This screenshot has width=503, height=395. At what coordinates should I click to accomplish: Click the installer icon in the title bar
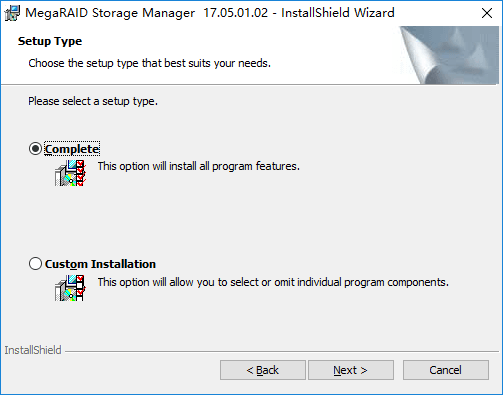coord(12,13)
